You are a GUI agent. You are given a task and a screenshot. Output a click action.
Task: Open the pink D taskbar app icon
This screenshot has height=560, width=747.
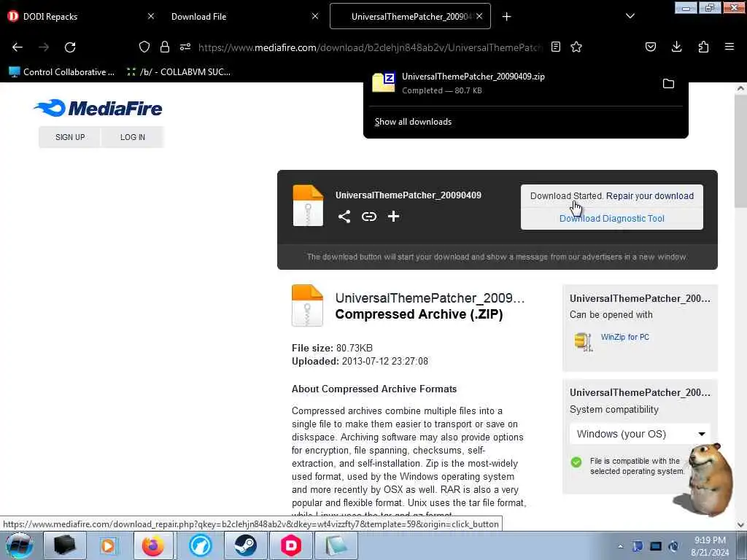coord(291,545)
